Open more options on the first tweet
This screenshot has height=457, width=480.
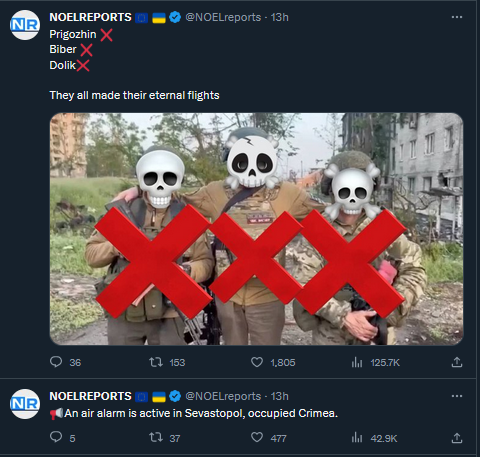[x=457, y=17]
